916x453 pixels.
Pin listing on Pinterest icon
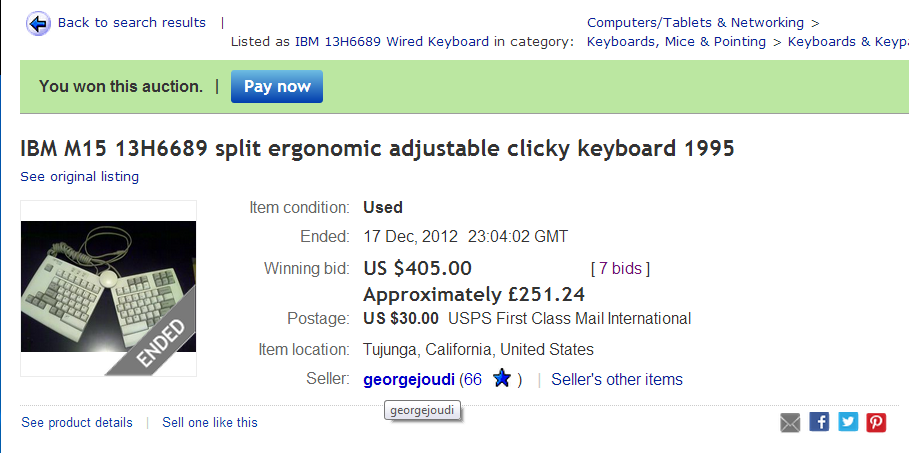pyautogui.click(x=876, y=422)
